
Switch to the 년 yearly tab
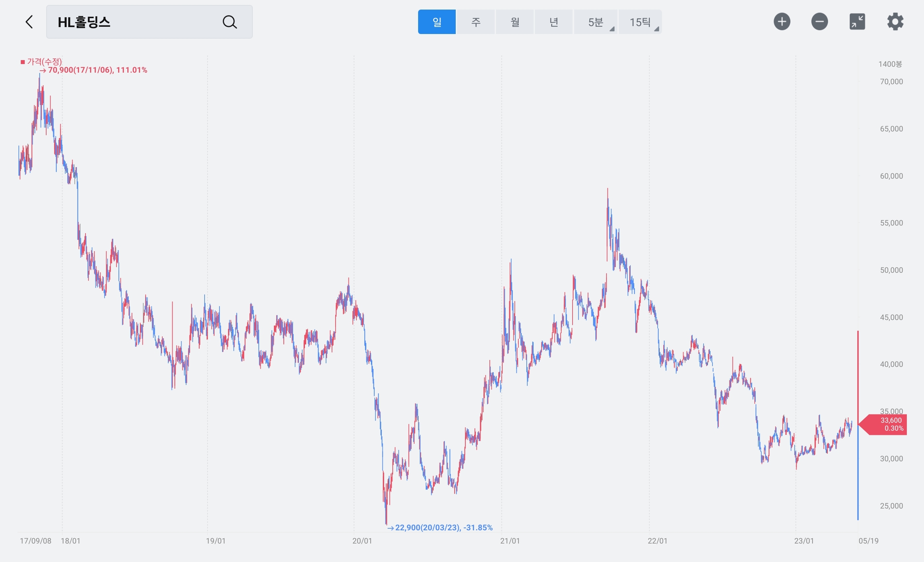tap(553, 22)
